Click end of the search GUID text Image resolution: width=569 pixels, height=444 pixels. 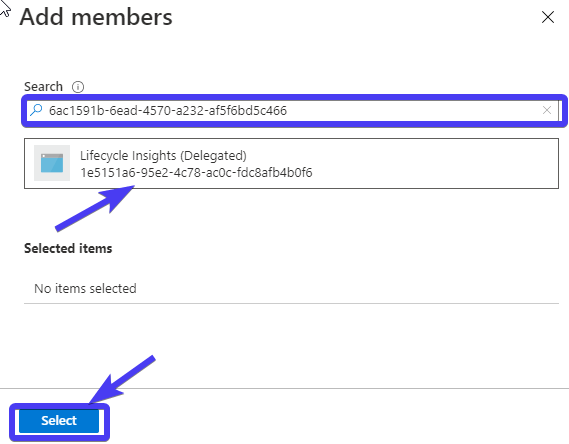(x=286, y=110)
